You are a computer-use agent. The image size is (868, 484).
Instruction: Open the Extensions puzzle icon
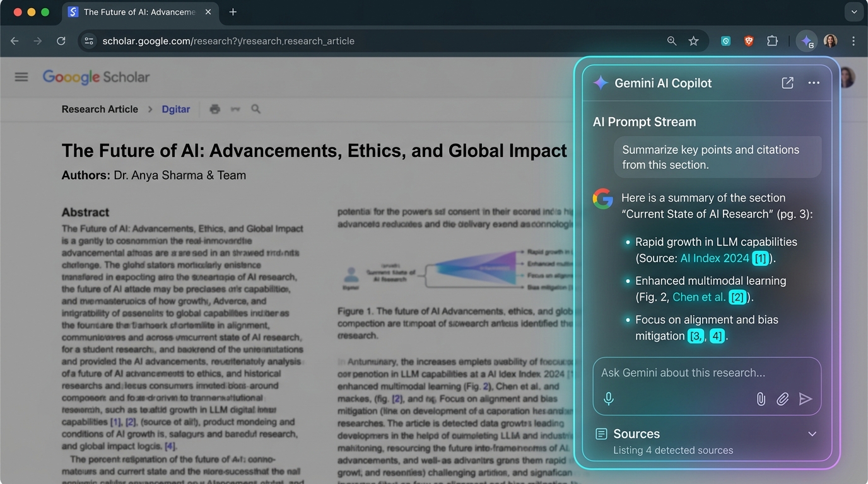(772, 41)
